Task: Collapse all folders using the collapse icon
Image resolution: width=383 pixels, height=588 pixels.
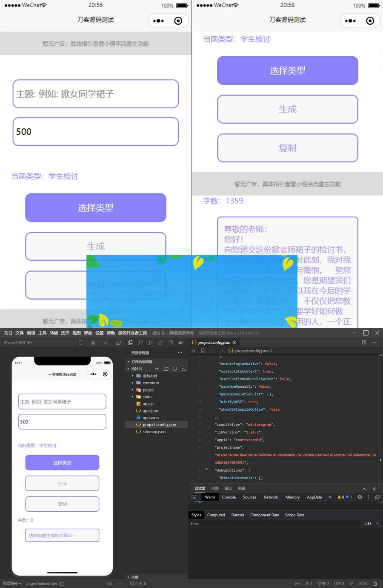Action: (183, 369)
